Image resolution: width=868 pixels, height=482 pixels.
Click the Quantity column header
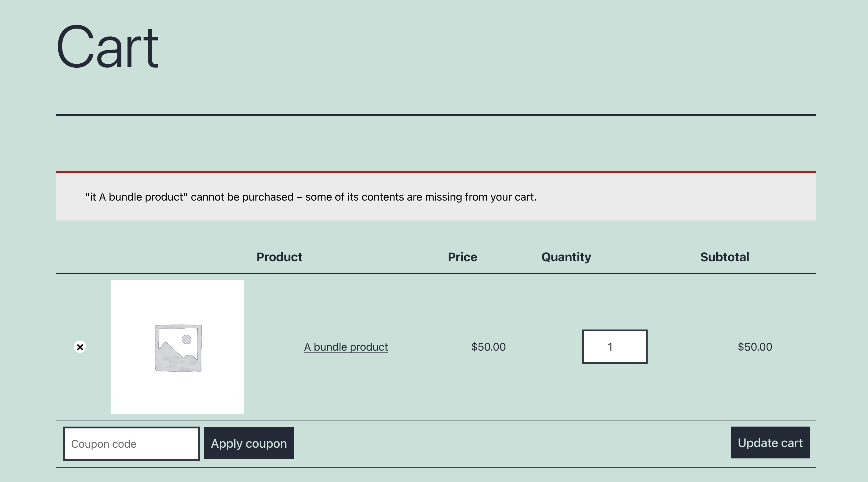[x=566, y=257]
